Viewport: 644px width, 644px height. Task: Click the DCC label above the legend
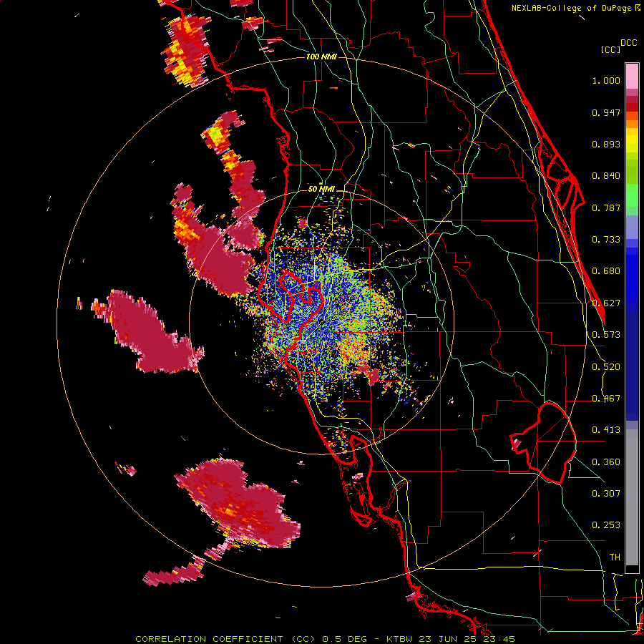click(628, 43)
